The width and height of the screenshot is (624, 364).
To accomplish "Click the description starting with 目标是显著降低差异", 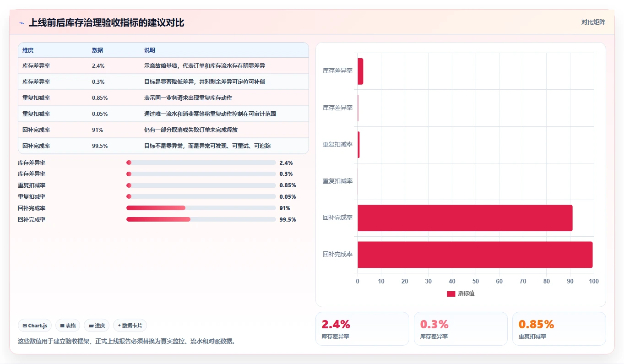I will pyautogui.click(x=205, y=82).
